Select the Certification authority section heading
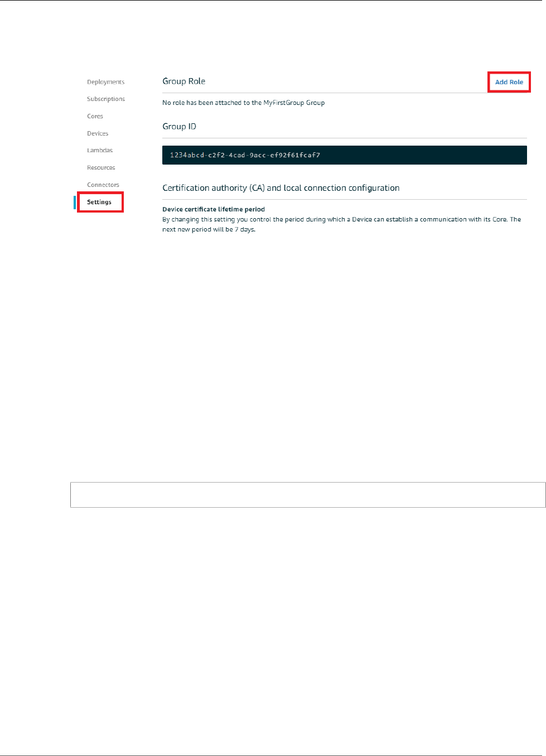 tap(281, 188)
